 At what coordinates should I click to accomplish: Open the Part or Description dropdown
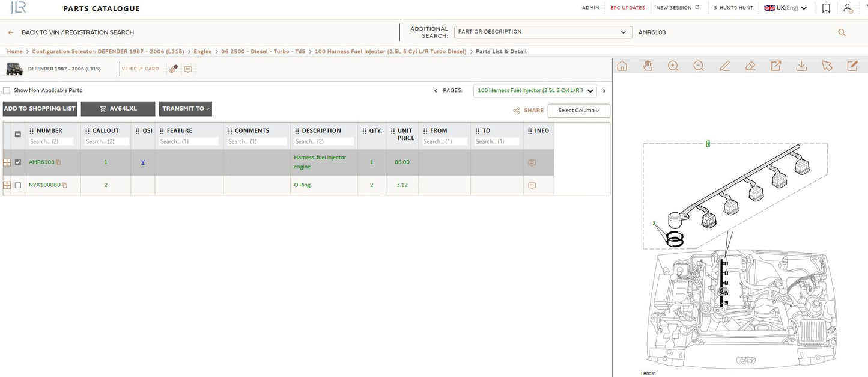coord(542,32)
